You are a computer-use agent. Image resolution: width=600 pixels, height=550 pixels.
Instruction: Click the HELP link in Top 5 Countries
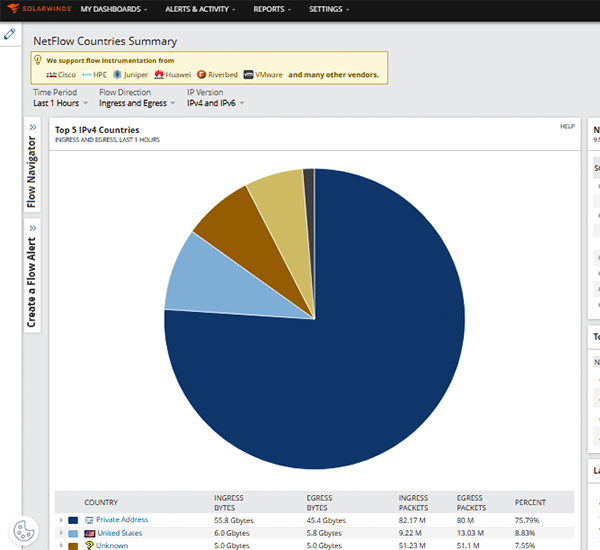pos(567,126)
